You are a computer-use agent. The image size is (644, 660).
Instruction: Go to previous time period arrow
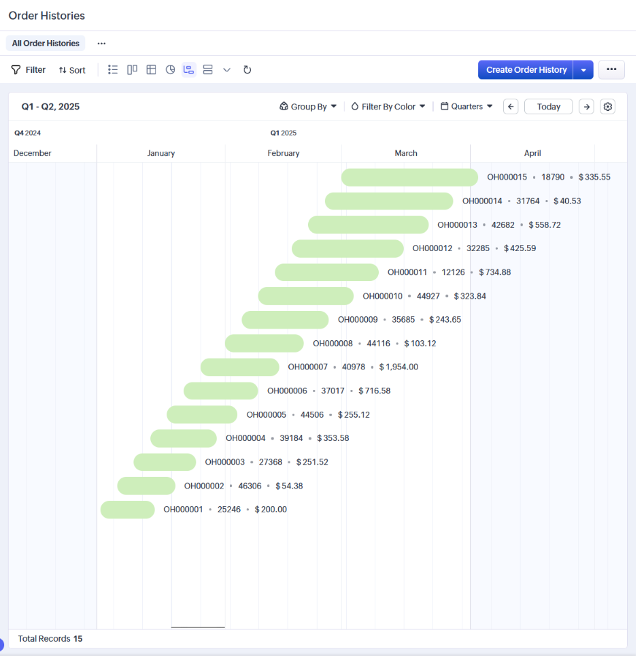pyautogui.click(x=511, y=107)
